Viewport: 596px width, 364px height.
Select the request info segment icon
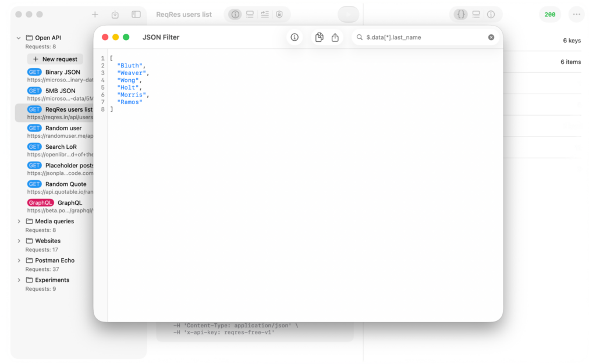pos(235,15)
